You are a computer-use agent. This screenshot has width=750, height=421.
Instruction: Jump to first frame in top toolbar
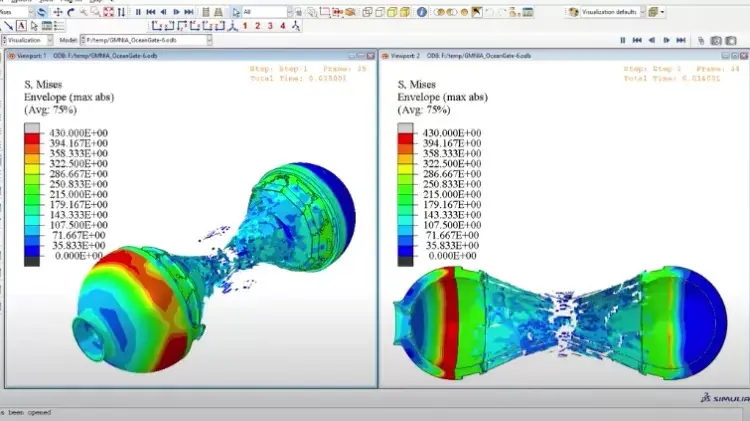pos(151,12)
